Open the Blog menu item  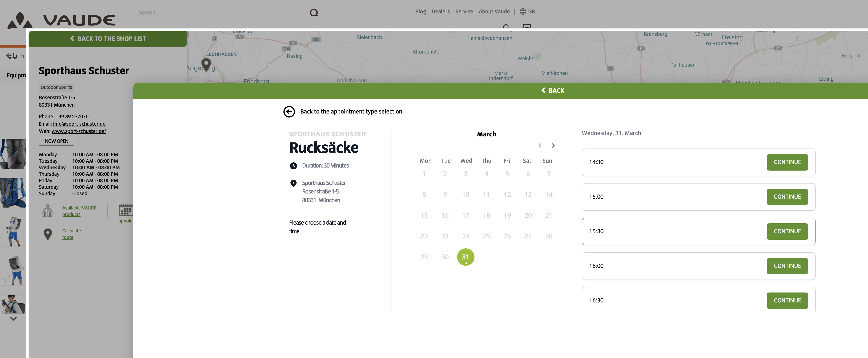point(420,11)
